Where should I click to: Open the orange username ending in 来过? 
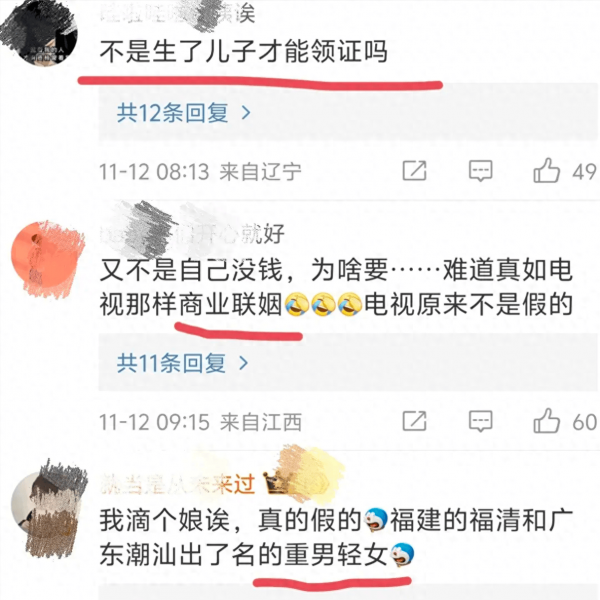178,484
